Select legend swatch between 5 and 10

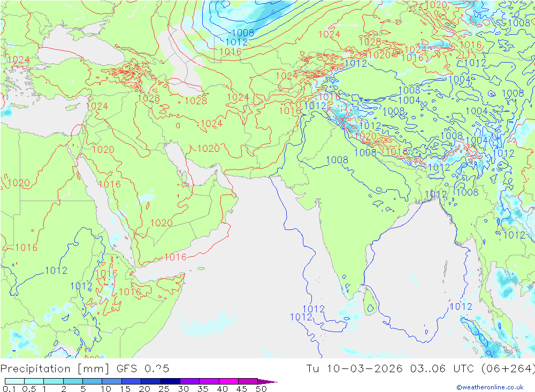coord(92,381)
